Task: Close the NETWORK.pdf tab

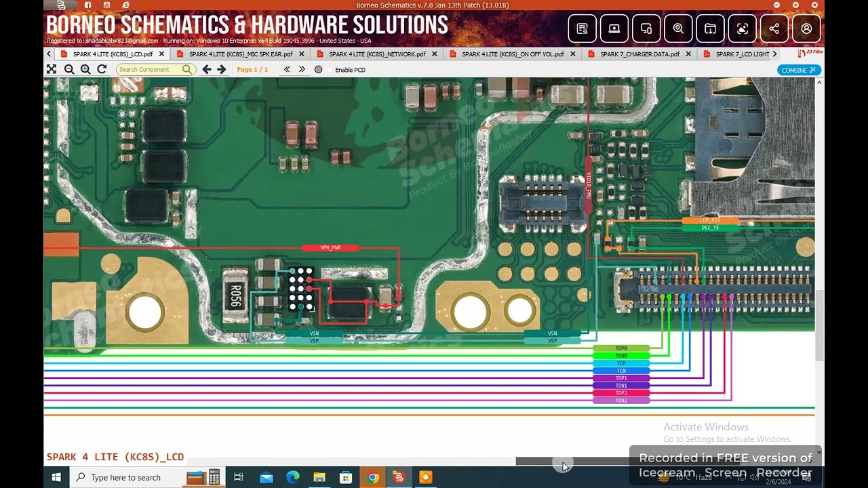Action: pyautogui.click(x=435, y=54)
